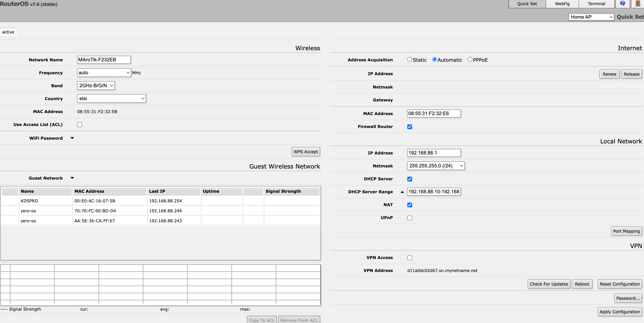This screenshot has width=644, height=323.
Task: Click the WPS Accept button
Action: pos(306,152)
